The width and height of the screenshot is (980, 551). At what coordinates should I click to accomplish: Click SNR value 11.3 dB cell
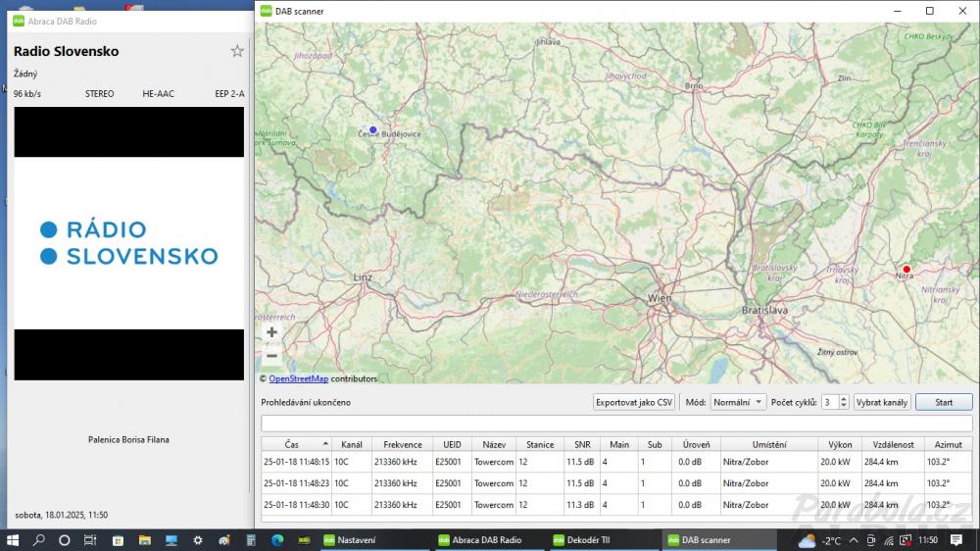pyautogui.click(x=580, y=505)
